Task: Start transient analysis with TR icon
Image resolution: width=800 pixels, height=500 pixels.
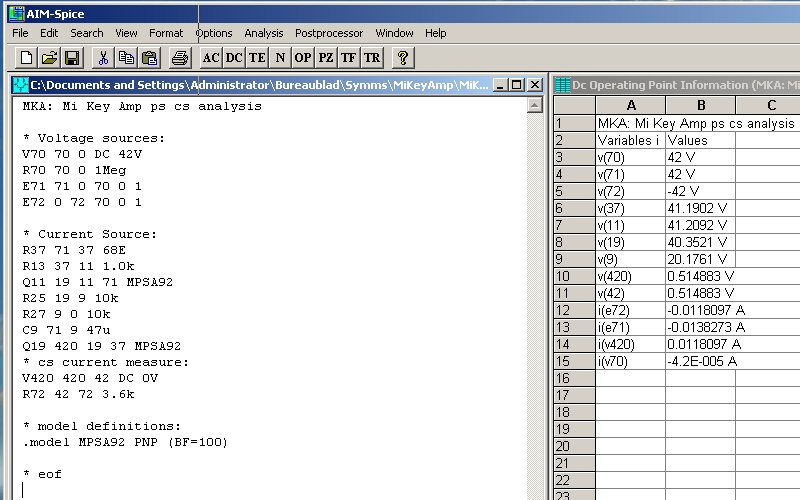Action: (x=372, y=58)
